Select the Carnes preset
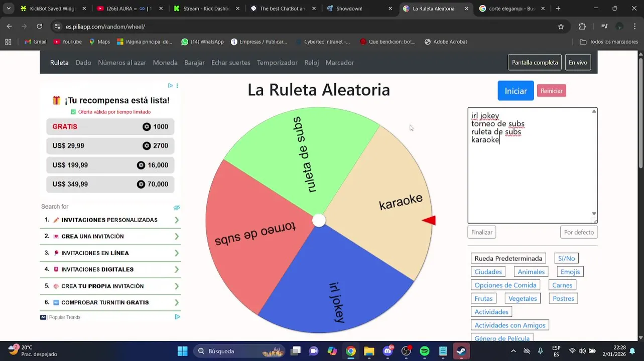Screen dimensions: 644x361 pos(562,285)
